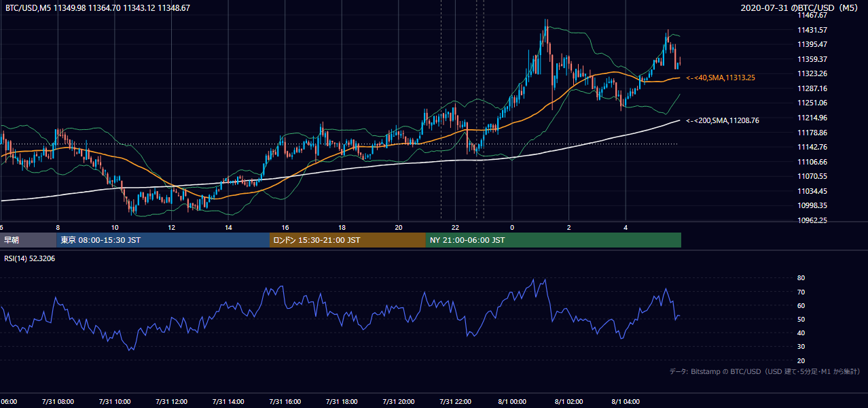
Task: Click the early-morning 早朝 session bar
Action: (x=28, y=240)
